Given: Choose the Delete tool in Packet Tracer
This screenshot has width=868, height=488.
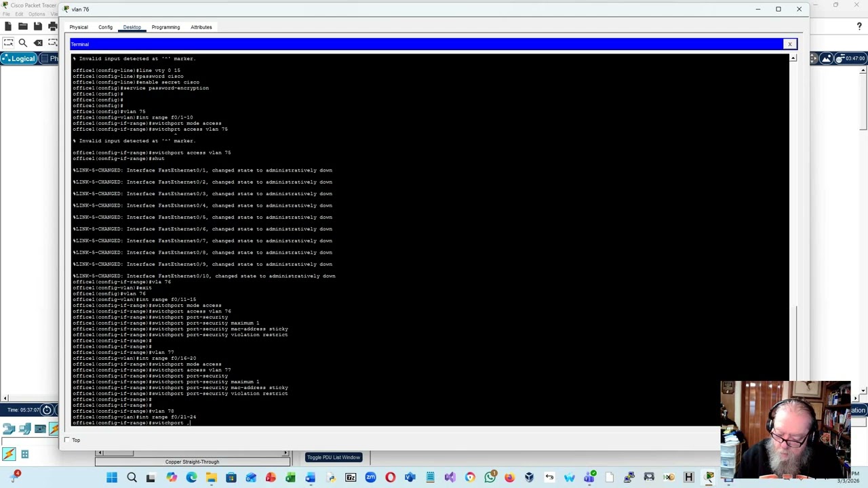Looking at the screenshot, I should (x=38, y=43).
